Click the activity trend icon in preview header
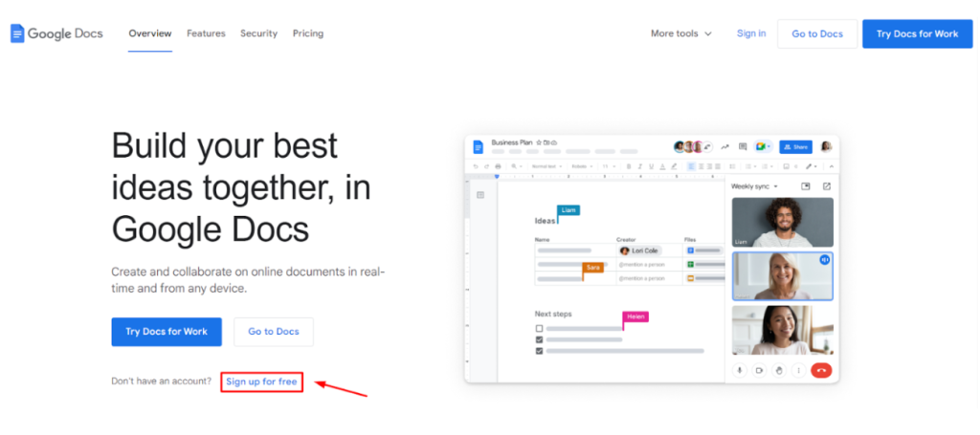The image size is (980, 435). click(725, 147)
